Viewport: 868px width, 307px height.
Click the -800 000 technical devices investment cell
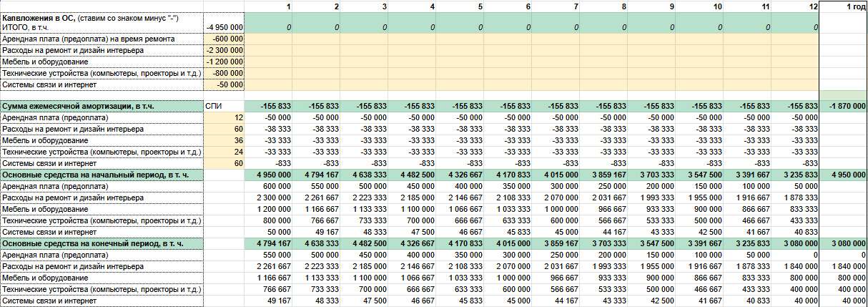[x=224, y=73]
